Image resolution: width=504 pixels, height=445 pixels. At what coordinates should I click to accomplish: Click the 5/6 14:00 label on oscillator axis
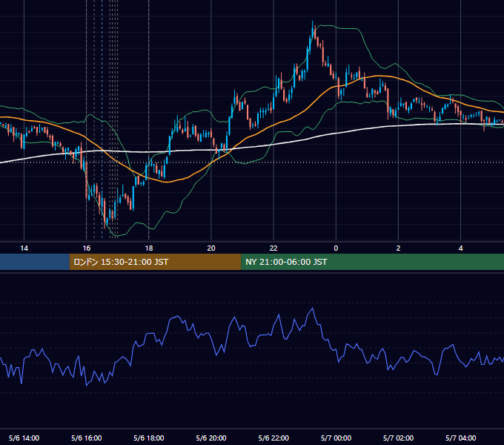pyautogui.click(x=24, y=438)
